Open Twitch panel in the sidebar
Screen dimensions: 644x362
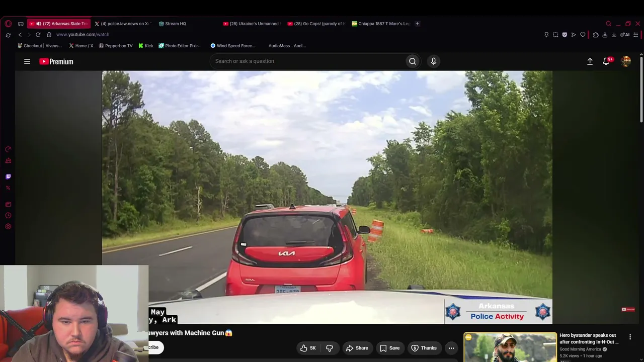point(8,177)
